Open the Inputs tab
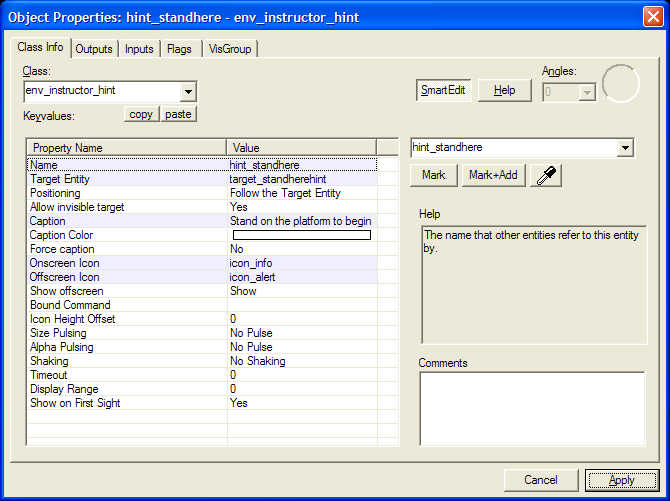Image resolution: width=670 pixels, height=501 pixels. 139,49
